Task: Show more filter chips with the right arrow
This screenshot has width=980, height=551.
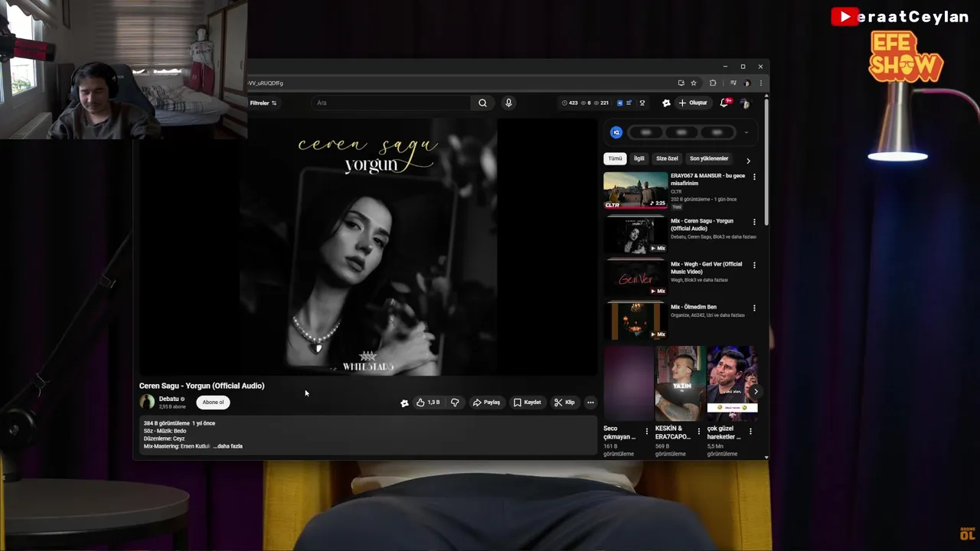Action: 748,160
